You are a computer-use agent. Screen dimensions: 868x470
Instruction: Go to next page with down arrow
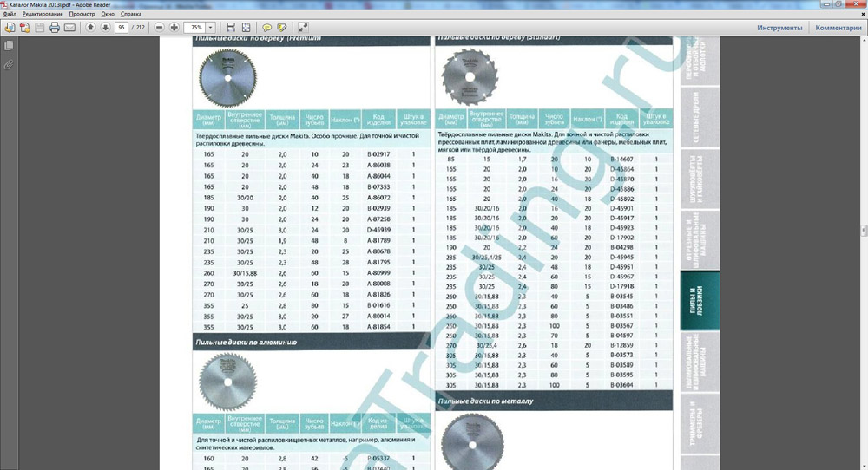tap(105, 27)
